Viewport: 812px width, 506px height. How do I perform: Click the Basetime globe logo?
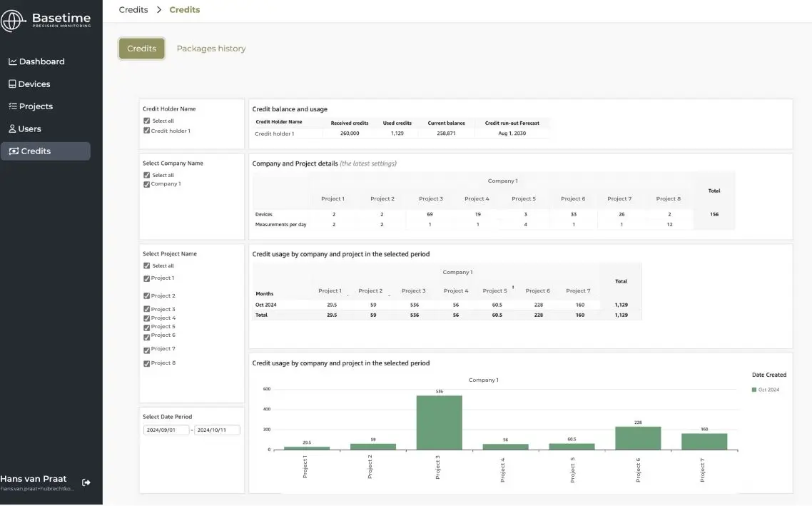(14, 21)
